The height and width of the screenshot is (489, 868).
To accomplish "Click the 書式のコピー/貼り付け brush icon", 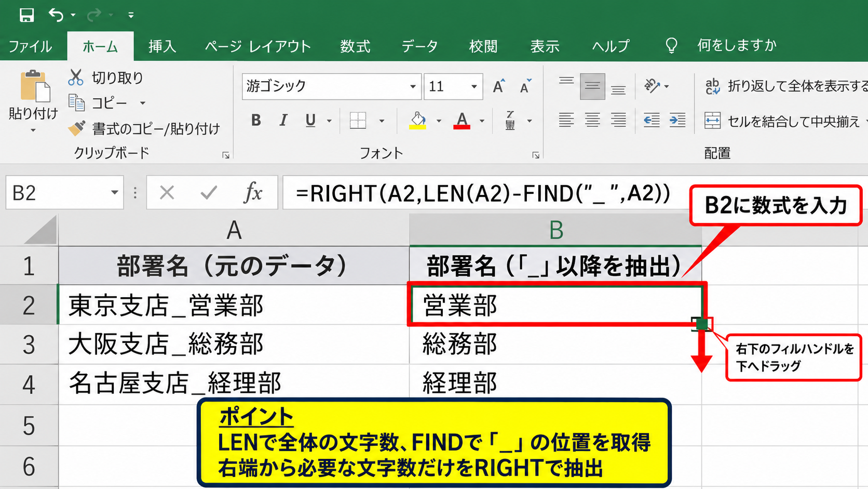I will (77, 128).
